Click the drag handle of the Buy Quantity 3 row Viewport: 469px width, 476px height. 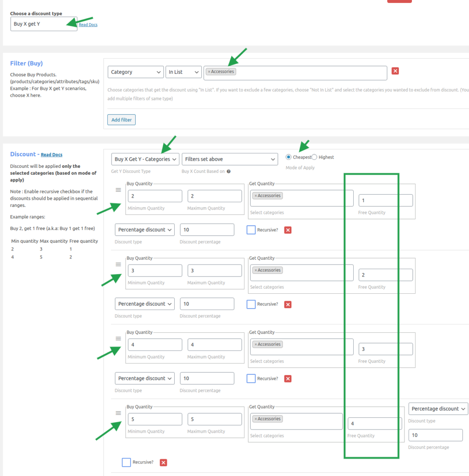[118, 264]
